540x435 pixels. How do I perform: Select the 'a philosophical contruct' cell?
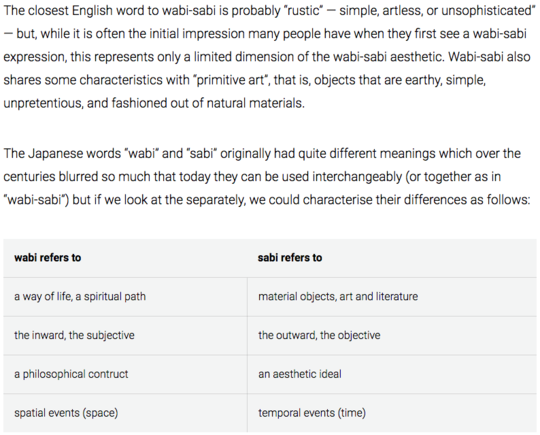(125, 374)
